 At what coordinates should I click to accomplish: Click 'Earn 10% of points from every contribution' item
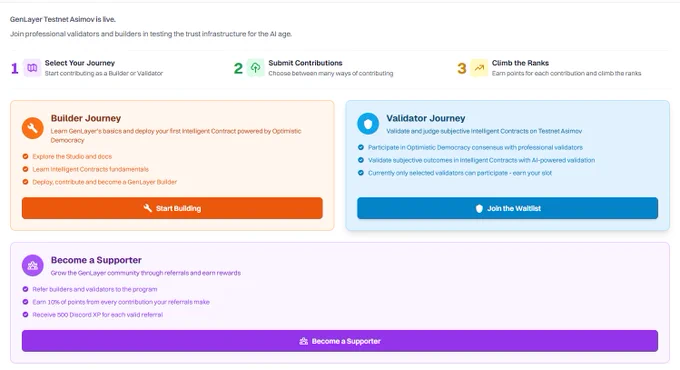coord(121,302)
